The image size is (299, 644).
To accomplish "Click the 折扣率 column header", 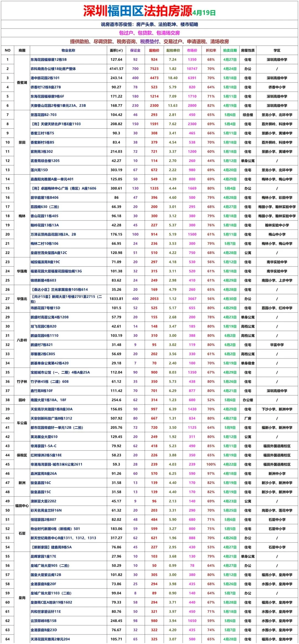I will 211,50.
